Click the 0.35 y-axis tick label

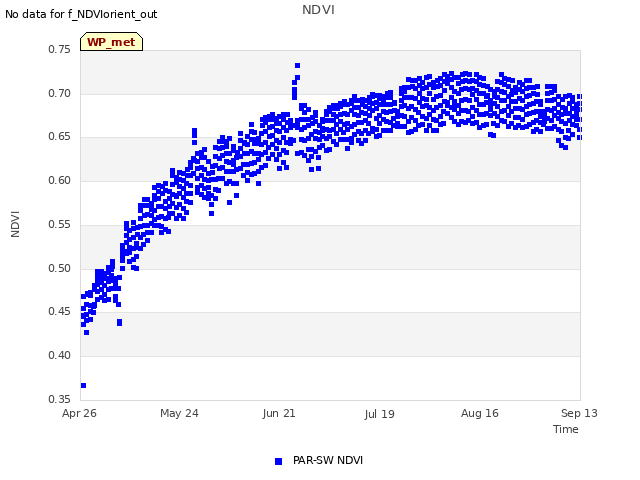[60, 399]
